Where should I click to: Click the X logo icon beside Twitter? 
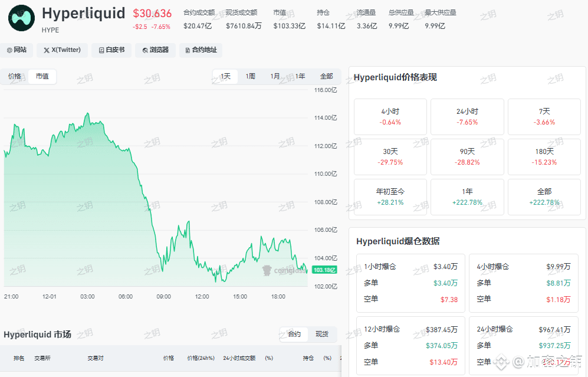click(47, 50)
